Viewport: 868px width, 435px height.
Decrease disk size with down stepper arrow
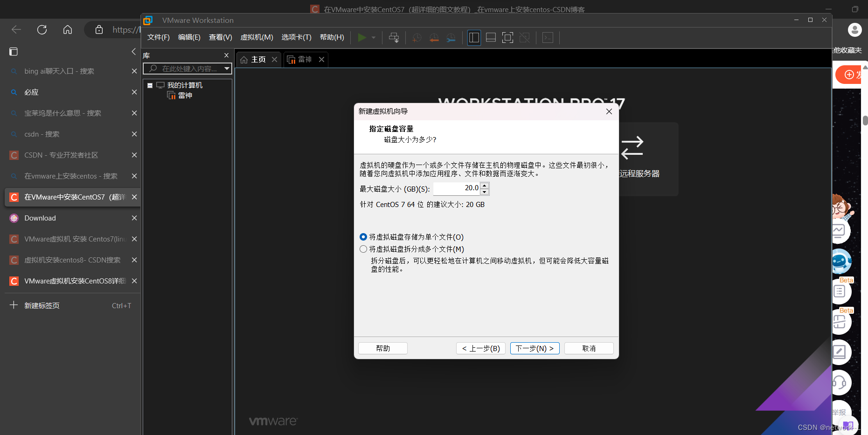485,192
